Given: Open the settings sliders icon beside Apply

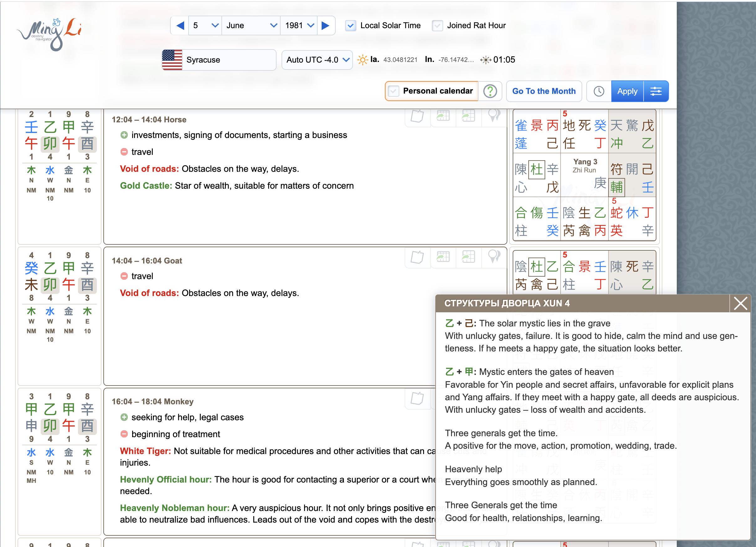Looking at the screenshot, I should pyautogui.click(x=656, y=91).
